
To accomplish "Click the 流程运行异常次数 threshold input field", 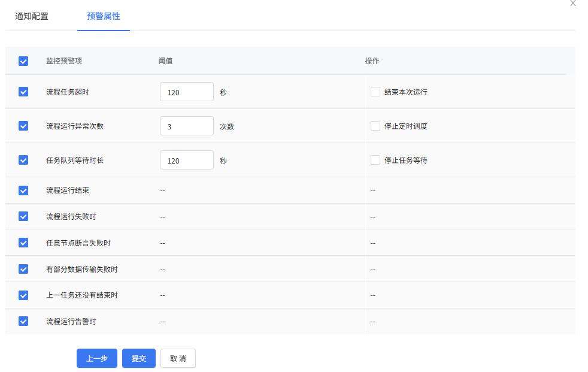I will (187, 126).
